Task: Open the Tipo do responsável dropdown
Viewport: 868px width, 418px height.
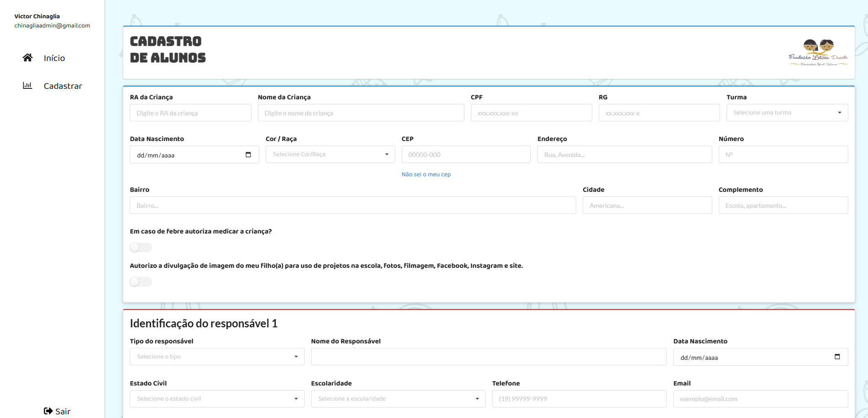Action: 217,357
